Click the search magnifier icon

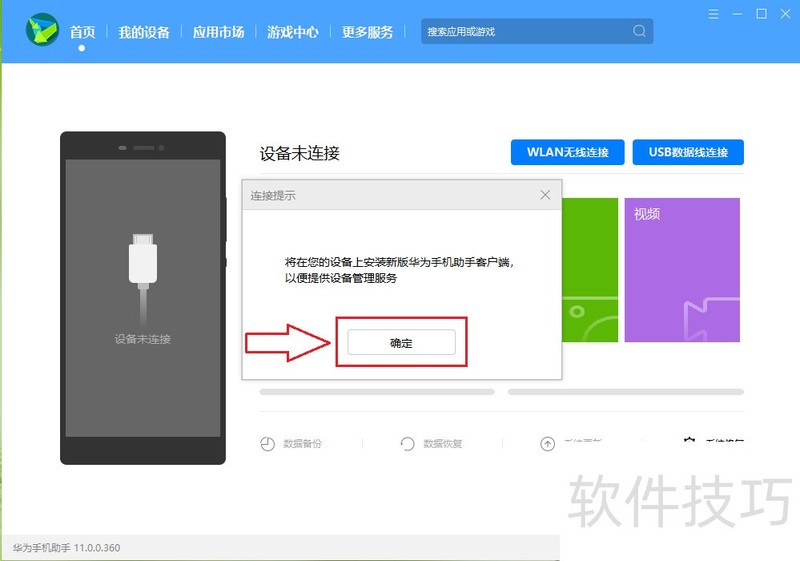(639, 31)
